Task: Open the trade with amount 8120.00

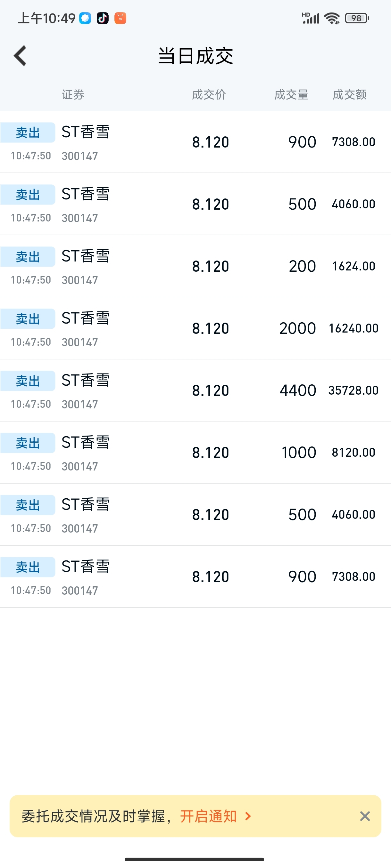Action: click(x=195, y=452)
